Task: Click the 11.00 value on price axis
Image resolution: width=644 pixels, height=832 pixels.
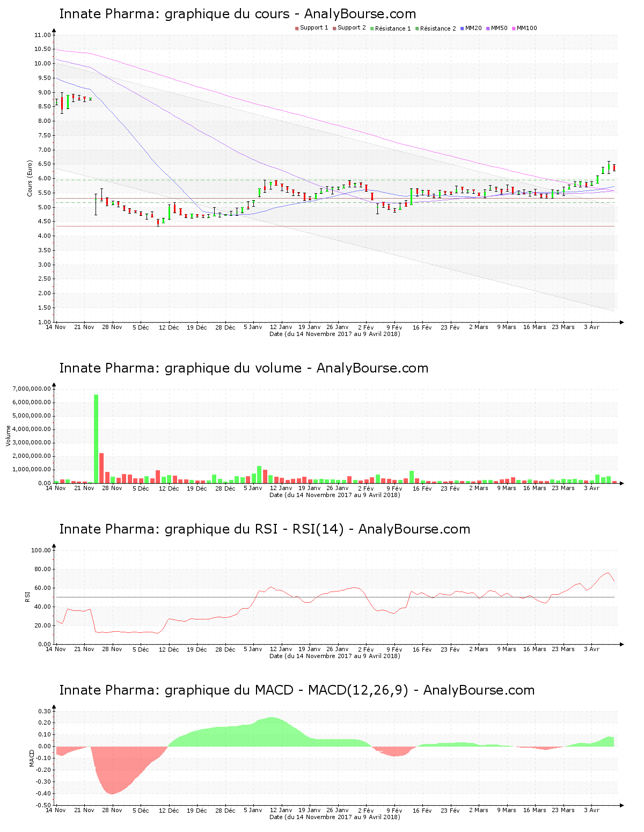Action: (x=42, y=35)
